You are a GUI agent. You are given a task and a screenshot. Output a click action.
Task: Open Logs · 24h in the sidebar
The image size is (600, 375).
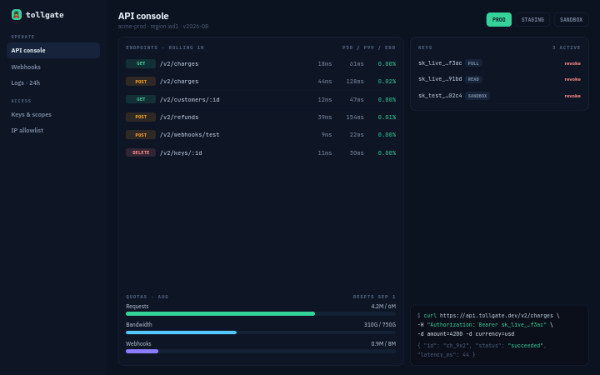pos(53,83)
